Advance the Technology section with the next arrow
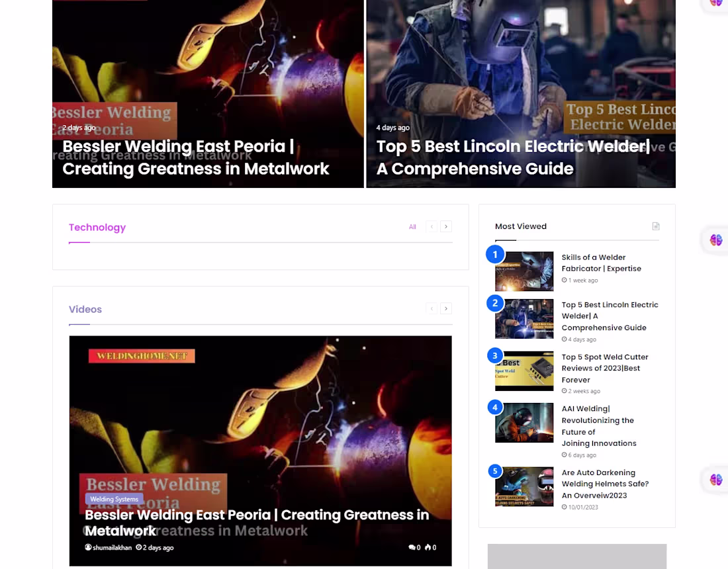The height and width of the screenshot is (569, 728). 446,226
